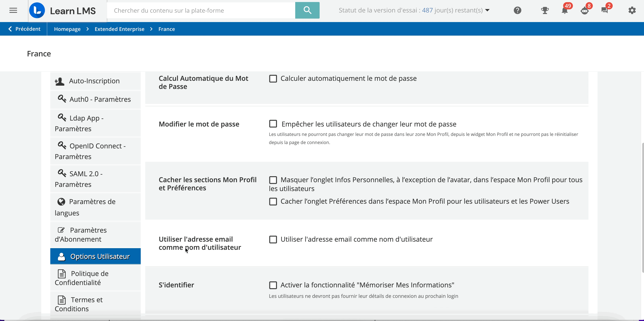This screenshot has width=644, height=321.
Task: Open SAML 2.0 - Paramètres tab
Action: [96, 179]
